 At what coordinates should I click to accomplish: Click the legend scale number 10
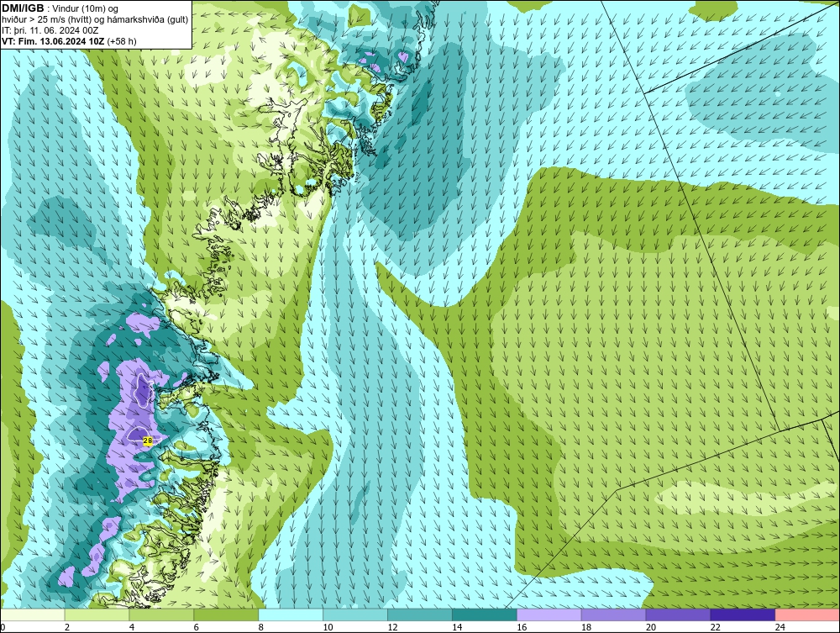tap(328, 627)
